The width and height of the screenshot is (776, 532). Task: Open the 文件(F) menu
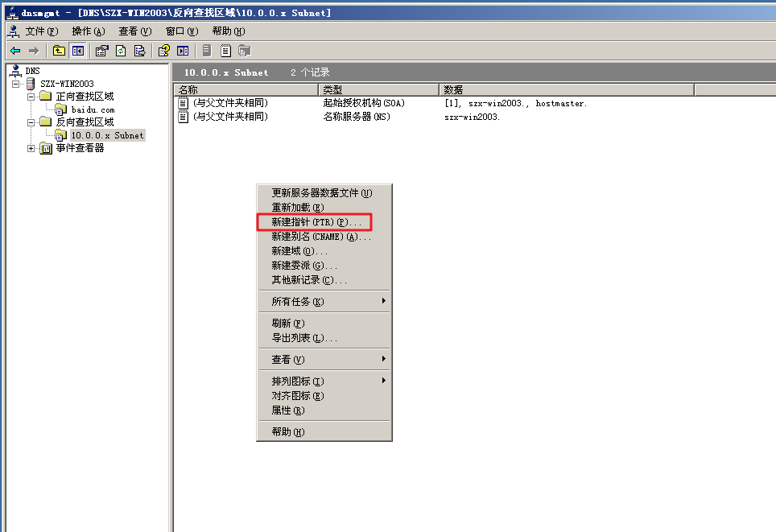point(42,31)
